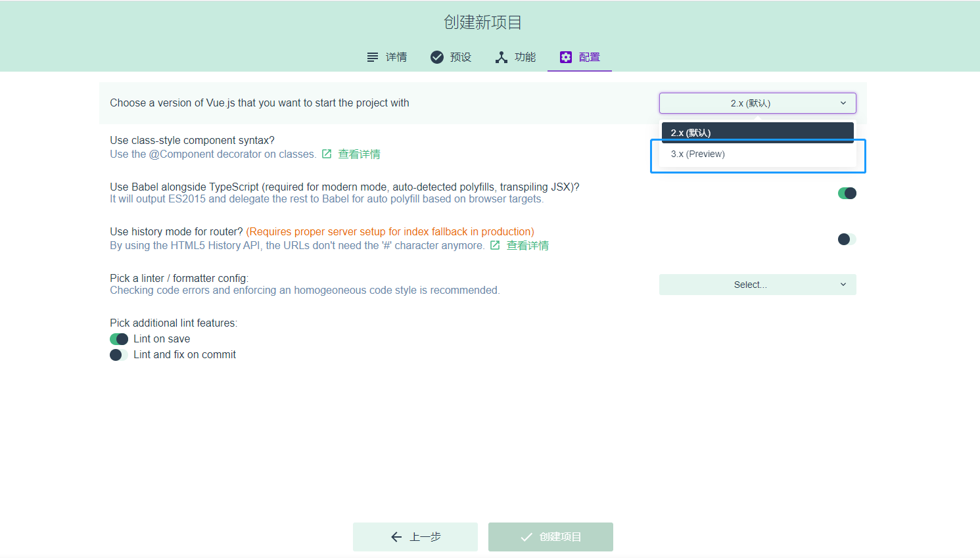Screen dimensions: 980x558
Task: Click the 详情 list icon
Action: click(371, 57)
